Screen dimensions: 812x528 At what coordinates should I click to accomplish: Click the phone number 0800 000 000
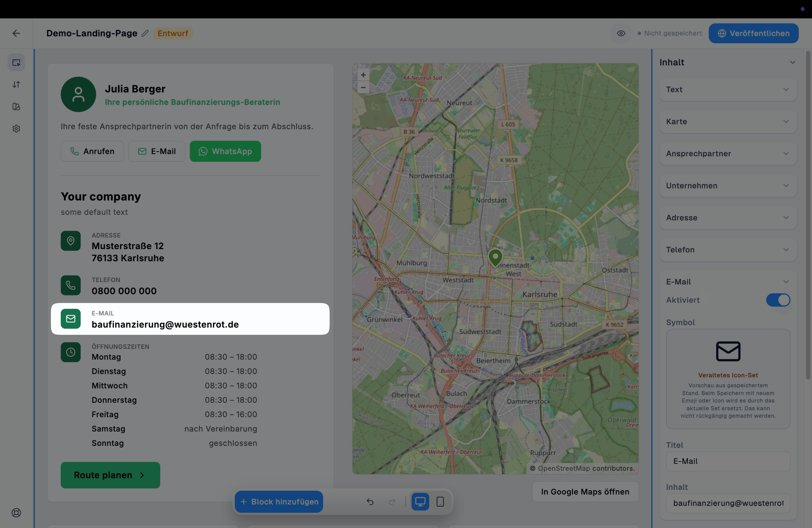(124, 291)
